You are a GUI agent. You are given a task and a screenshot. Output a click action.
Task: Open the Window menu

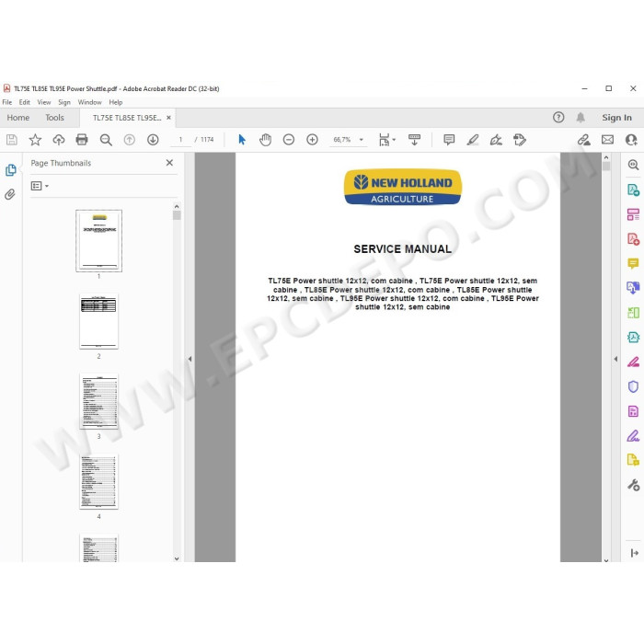[x=89, y=102]
